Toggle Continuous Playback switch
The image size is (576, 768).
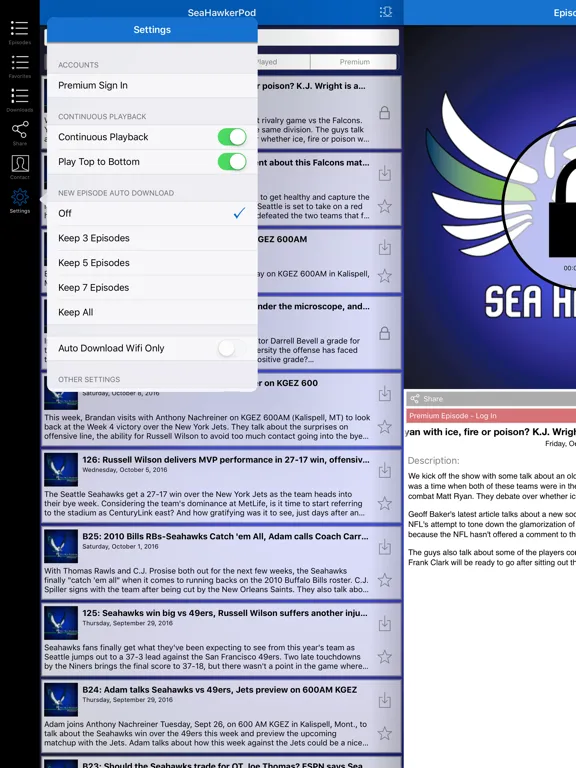[232, 137]
